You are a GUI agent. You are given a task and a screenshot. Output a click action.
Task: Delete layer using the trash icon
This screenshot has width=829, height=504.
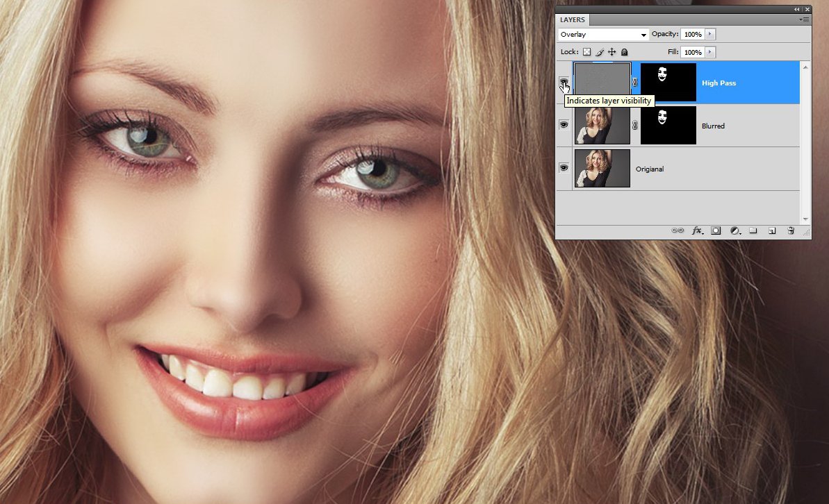791,230
